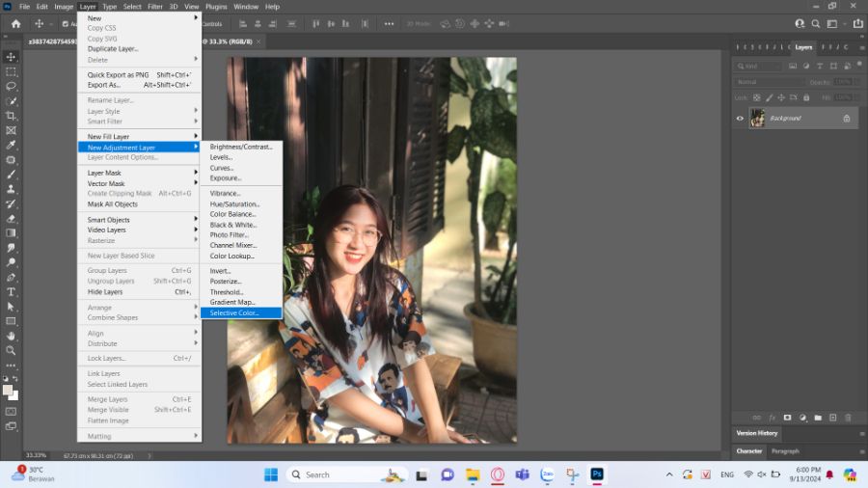Click the Create new layer icon
Screen dimensions: 868x488
point(832,418)
